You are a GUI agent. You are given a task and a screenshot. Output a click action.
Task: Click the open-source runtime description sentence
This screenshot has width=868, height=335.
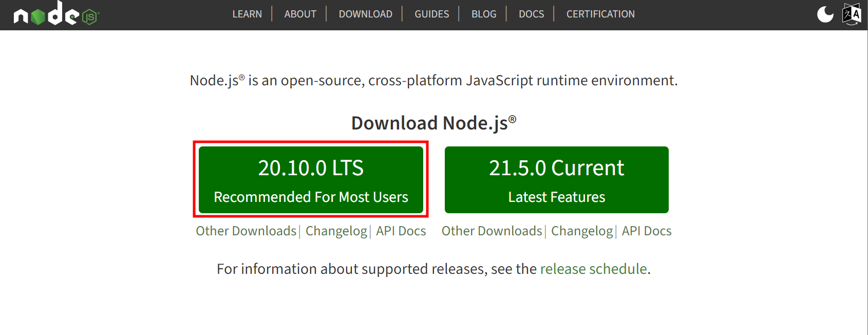click(433, 81)
